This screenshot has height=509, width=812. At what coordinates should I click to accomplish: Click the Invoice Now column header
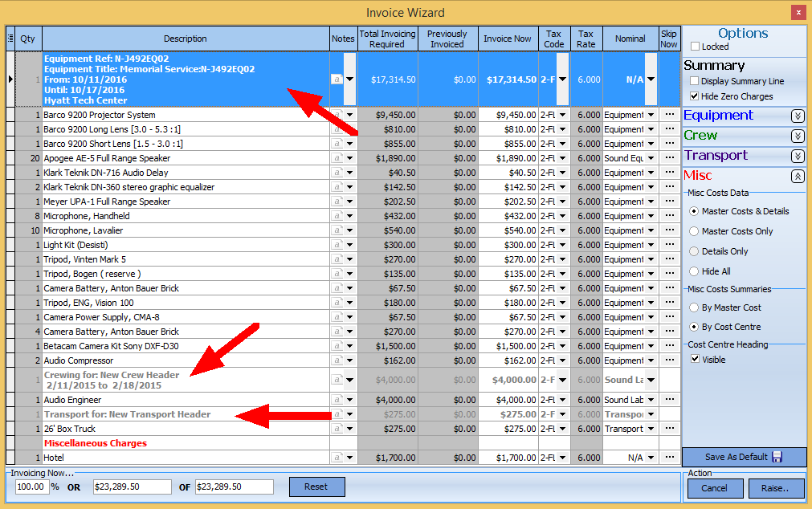pos(507,39)
